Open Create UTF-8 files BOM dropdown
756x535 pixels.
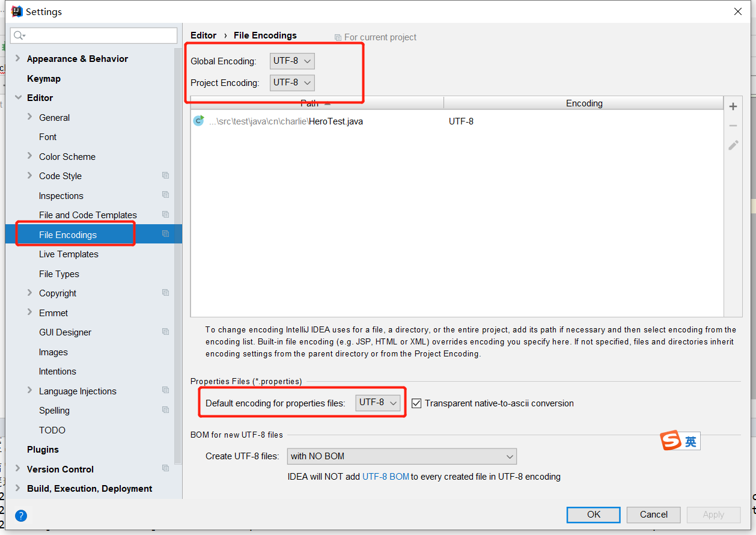click(401, 456)
